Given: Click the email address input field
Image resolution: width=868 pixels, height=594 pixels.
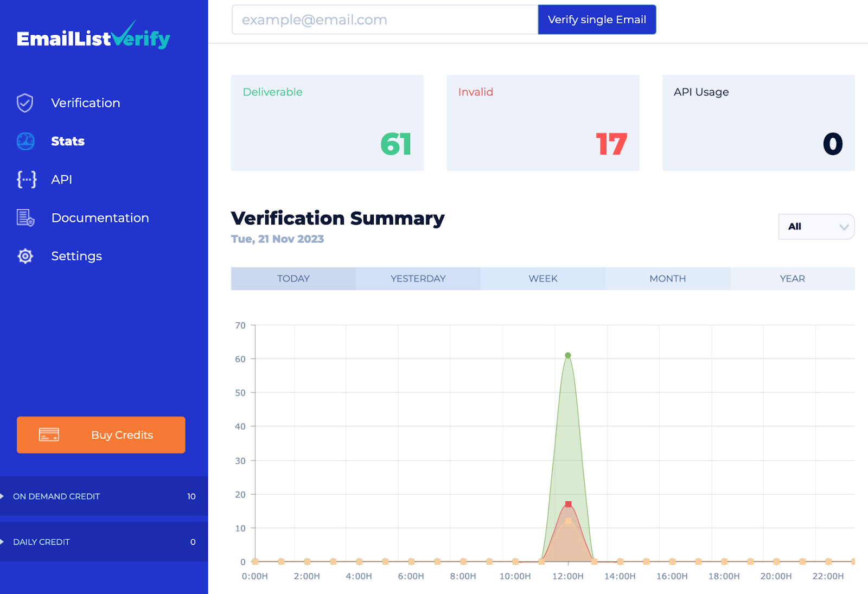Looking at the screenshot, I should point(385,20).
